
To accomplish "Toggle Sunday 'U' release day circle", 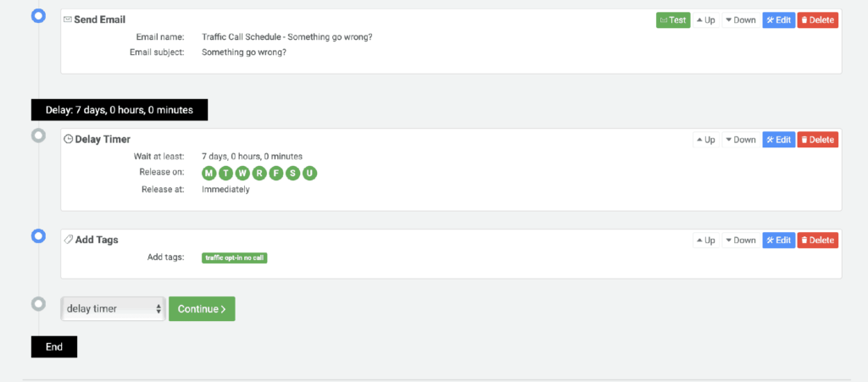I will pyautogui.click(x=310, y=173).
